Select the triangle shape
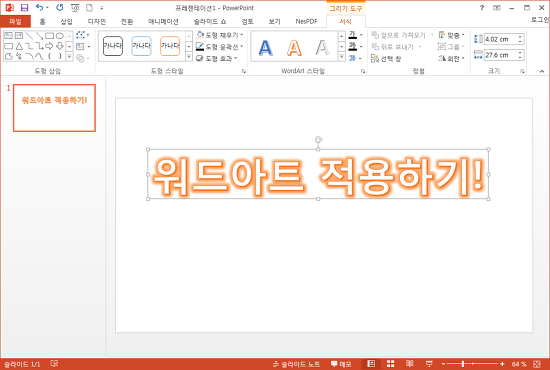The image size is (550, 370). (19, 46)
